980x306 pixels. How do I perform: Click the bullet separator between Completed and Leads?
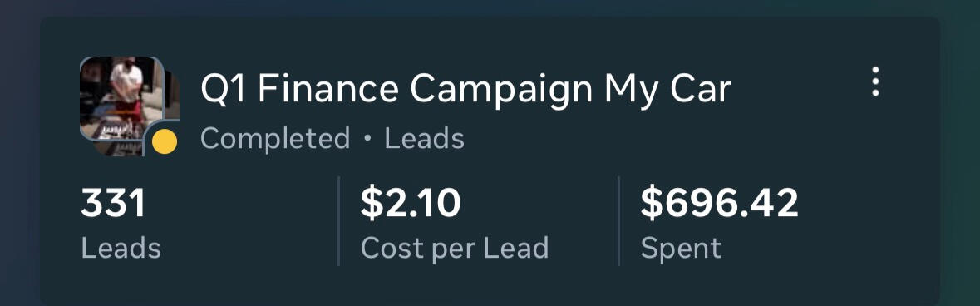[x=367, y=139]
